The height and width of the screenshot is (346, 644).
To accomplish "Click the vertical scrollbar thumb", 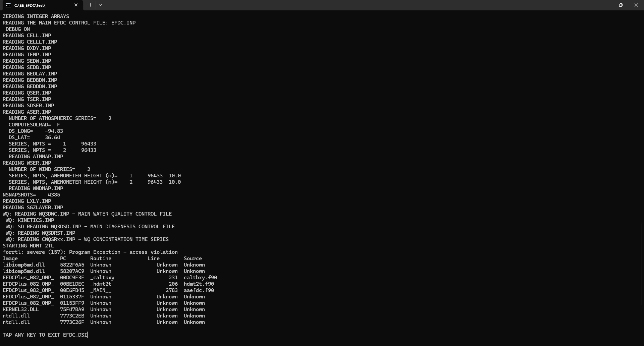I will pyautogui.click(x=642, y=264).
